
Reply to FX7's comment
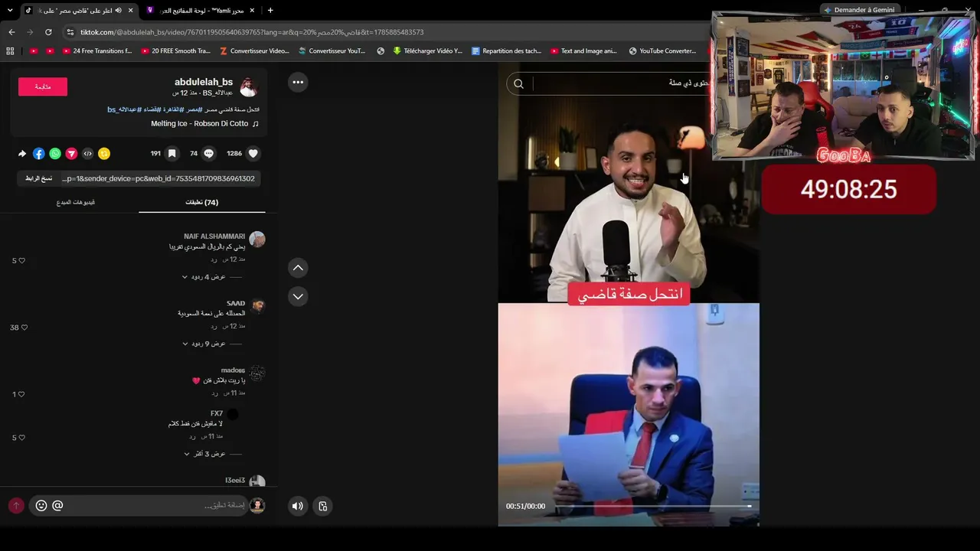tap(192, 436)
